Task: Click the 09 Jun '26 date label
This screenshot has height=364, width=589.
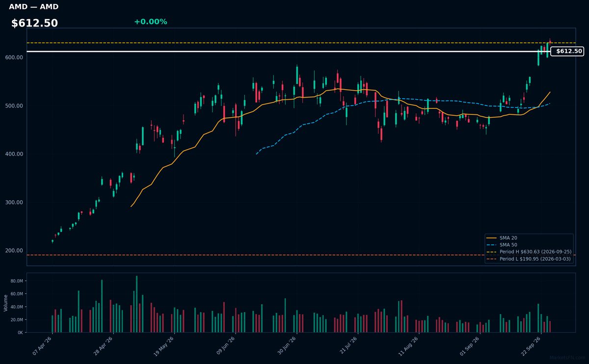Action: [225, 346]
